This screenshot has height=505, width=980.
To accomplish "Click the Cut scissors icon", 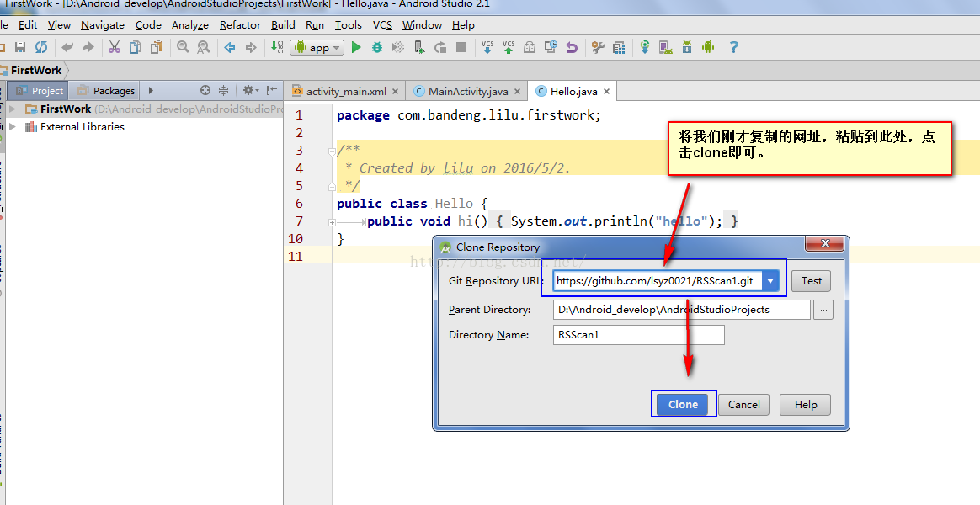I will 115,47.
